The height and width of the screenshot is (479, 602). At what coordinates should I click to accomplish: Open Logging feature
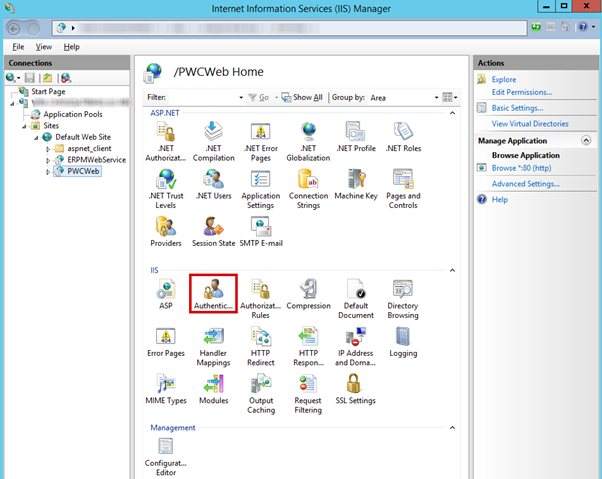[403, 342]
